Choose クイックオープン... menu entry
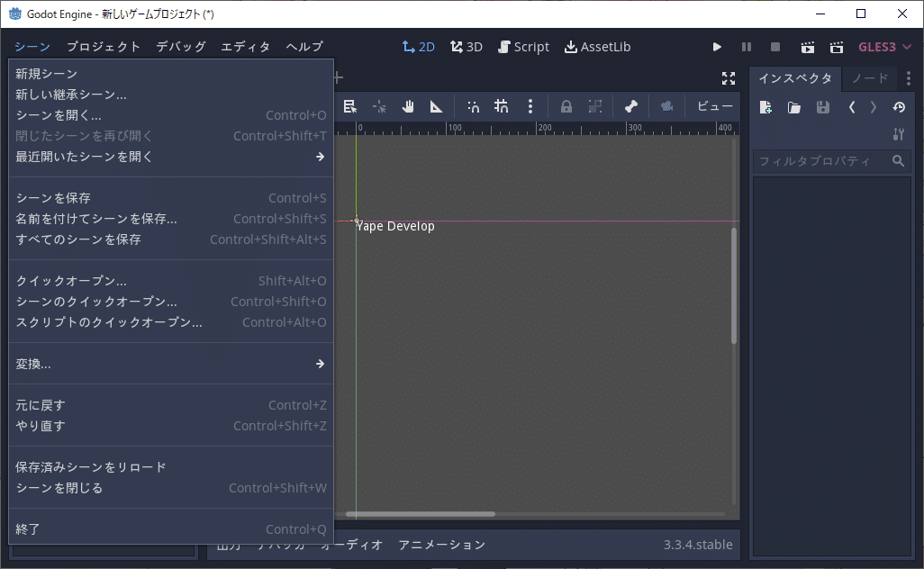The height and width of the screenshot is (569, 924). point(171,281)
